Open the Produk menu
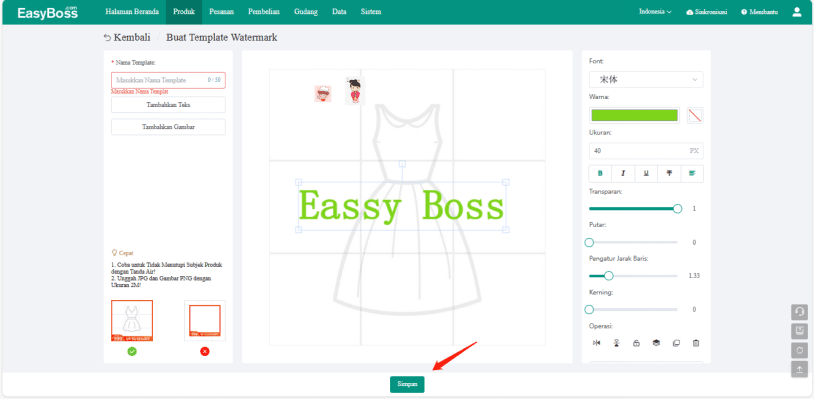 (x=184, y=12)
